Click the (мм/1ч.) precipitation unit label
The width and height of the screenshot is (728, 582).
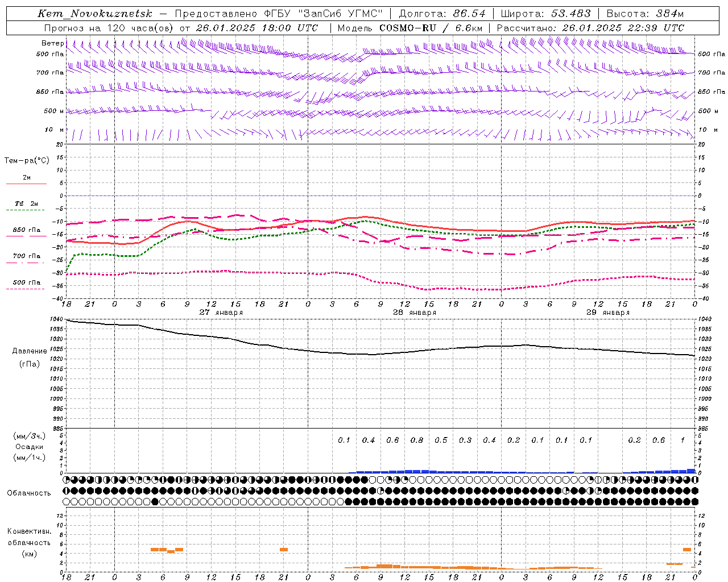point(30,458)
